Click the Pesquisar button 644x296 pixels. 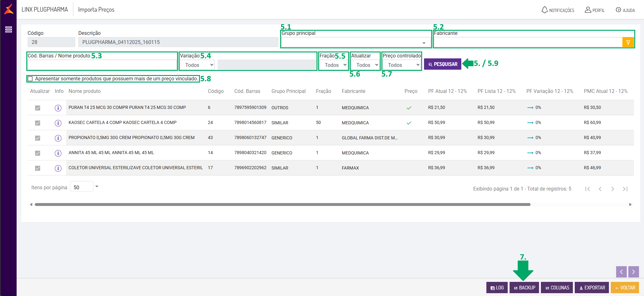442,64
